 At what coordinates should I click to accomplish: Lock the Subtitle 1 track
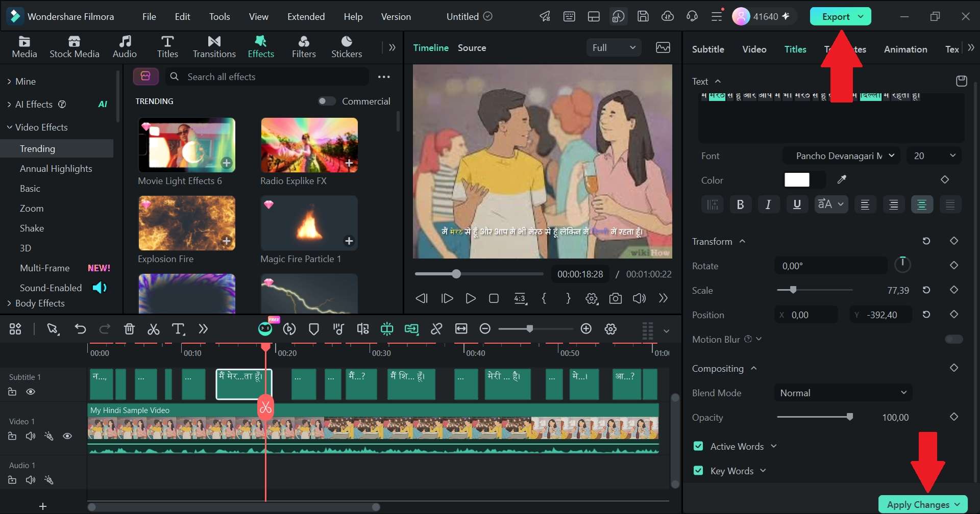12,392
